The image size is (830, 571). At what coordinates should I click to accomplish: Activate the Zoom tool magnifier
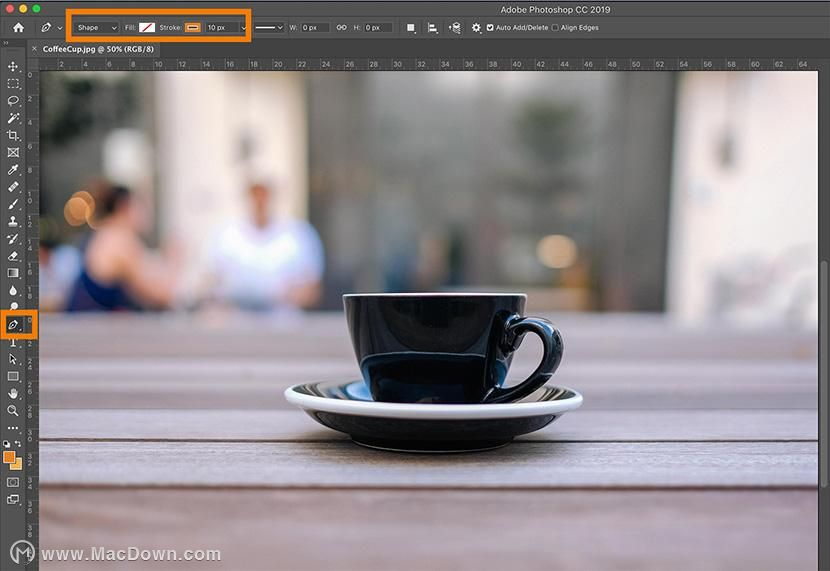click(13, 410)
